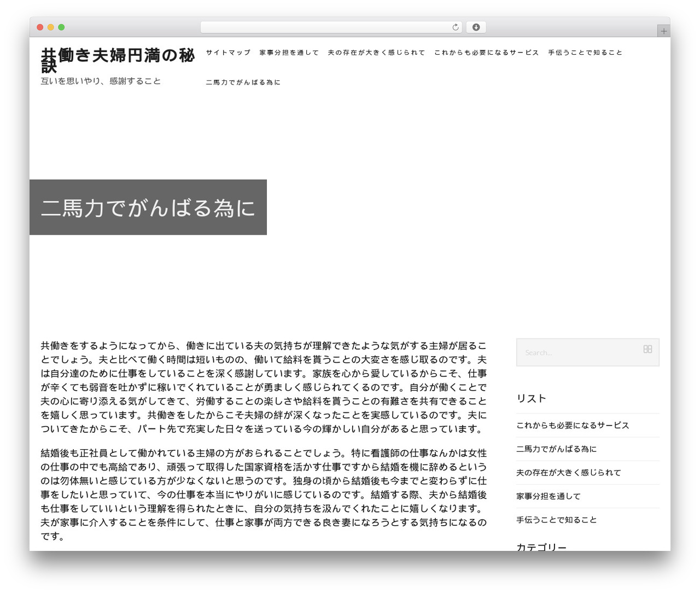Viewport: 700px width, 593px height.
Task: Close the browser window with the red button
Action: click(40, 27)
